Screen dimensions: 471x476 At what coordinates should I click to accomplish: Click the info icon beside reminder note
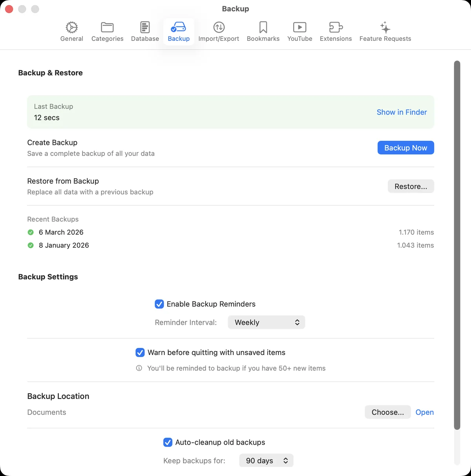point(139,368)
